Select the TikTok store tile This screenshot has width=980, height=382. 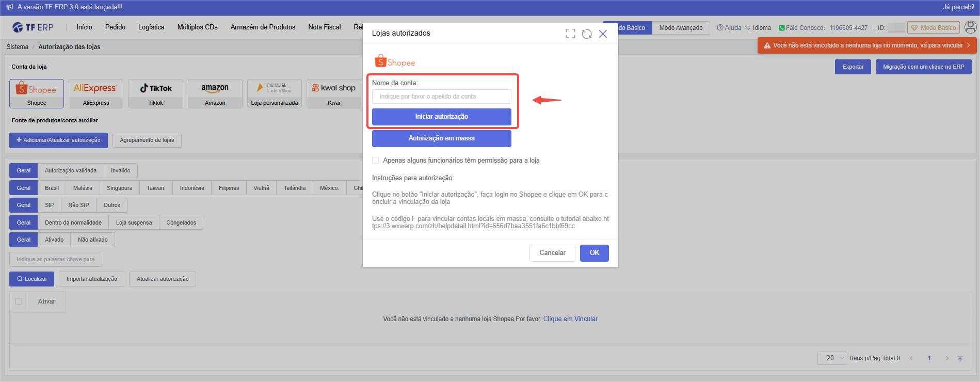[x=155, y=93]
